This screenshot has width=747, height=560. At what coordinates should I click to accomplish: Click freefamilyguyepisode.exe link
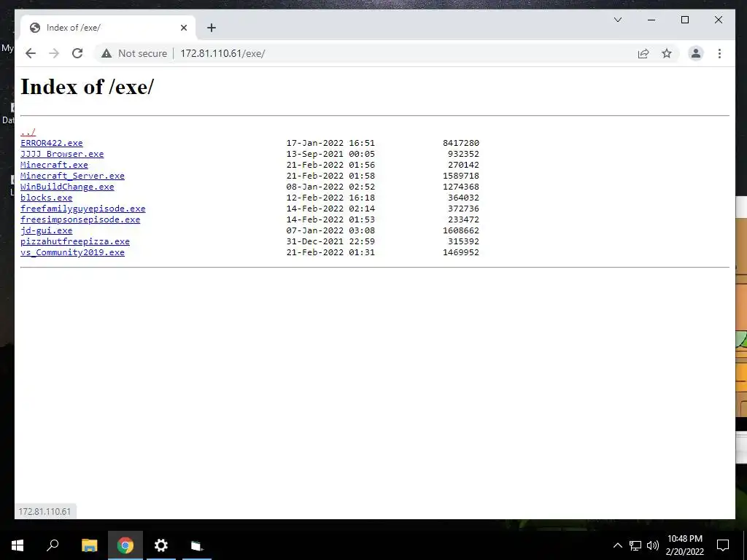pyautogui.click(x=83, y=209)
